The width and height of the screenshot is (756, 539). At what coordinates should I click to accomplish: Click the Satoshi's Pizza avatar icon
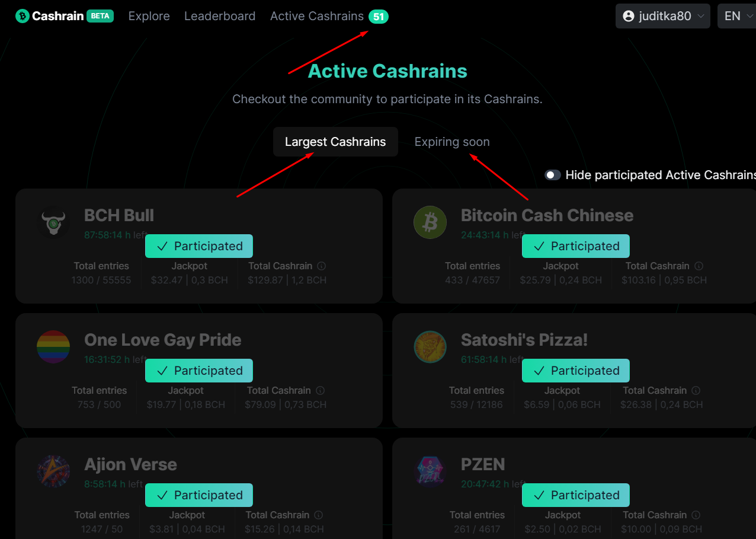point(430,346)
